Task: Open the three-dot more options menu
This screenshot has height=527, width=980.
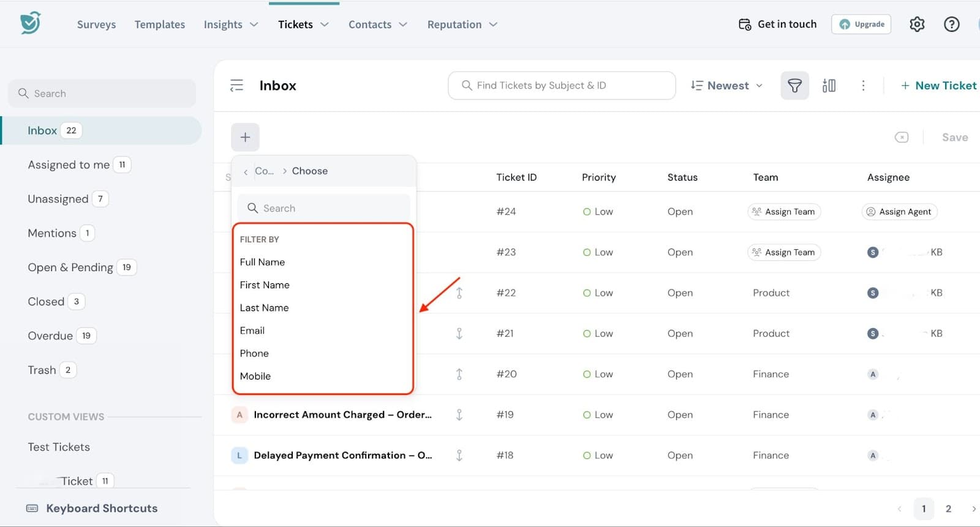Action: (x=863, y=86)
